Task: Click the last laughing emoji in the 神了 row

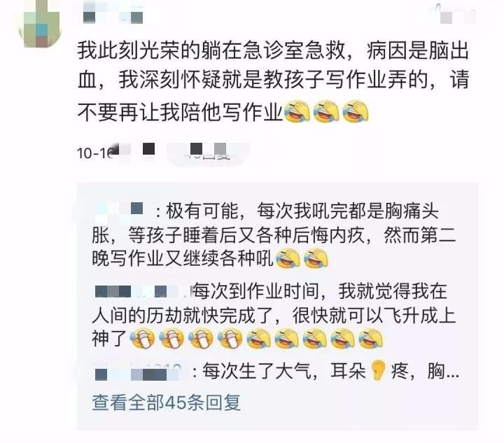Action: pos(370,339)
